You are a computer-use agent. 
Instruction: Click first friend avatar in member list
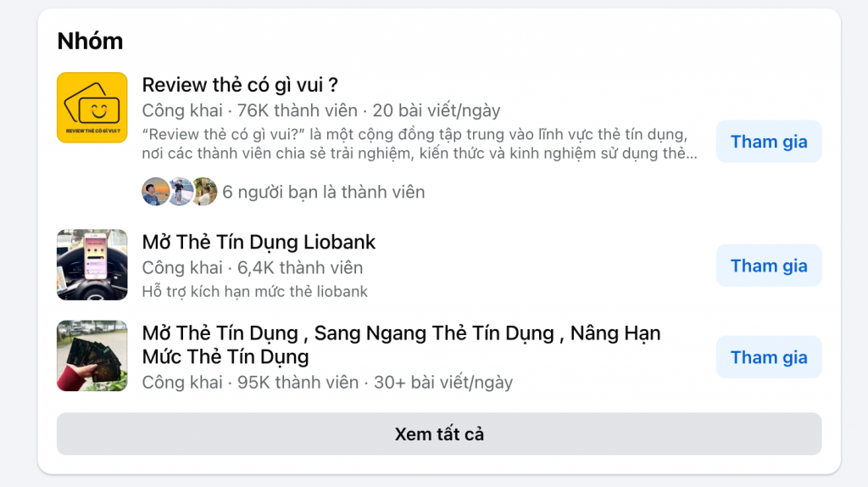tap(156, 192)
